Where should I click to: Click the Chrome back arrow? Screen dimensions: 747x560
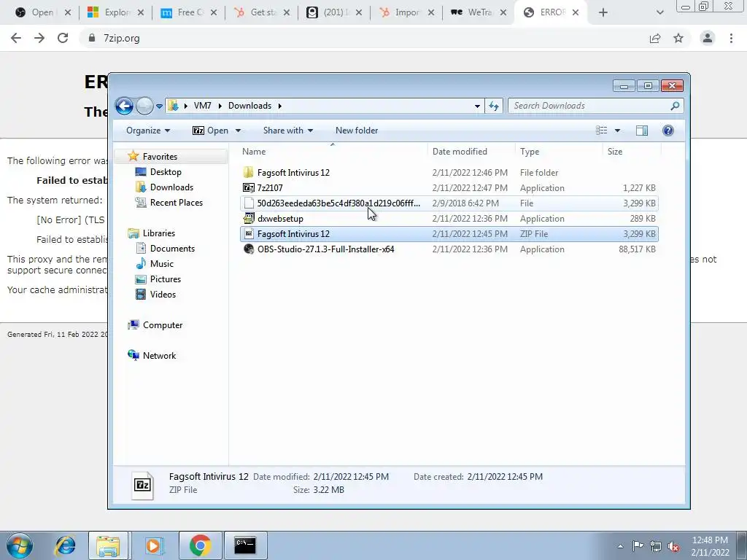[x=16, y=38]
